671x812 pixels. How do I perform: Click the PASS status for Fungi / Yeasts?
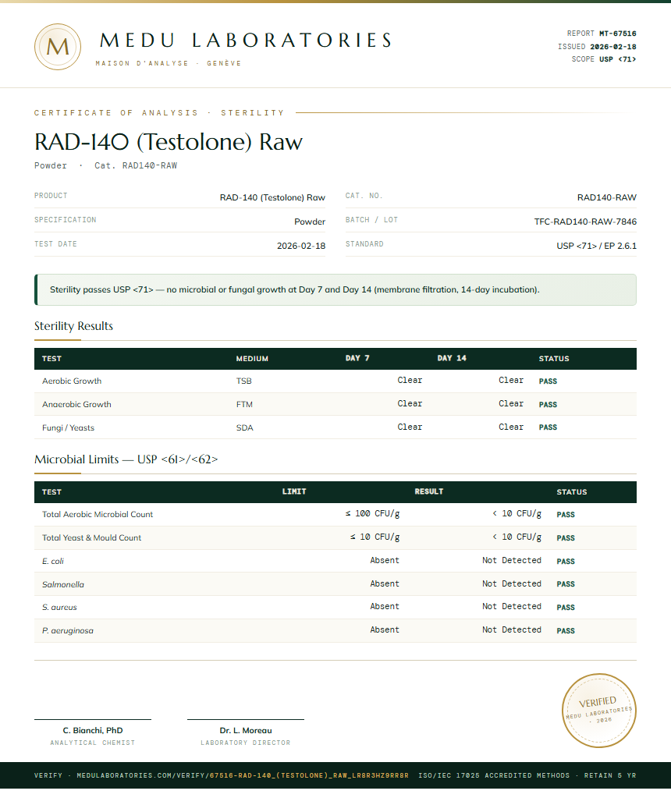[x=548, y=427]
